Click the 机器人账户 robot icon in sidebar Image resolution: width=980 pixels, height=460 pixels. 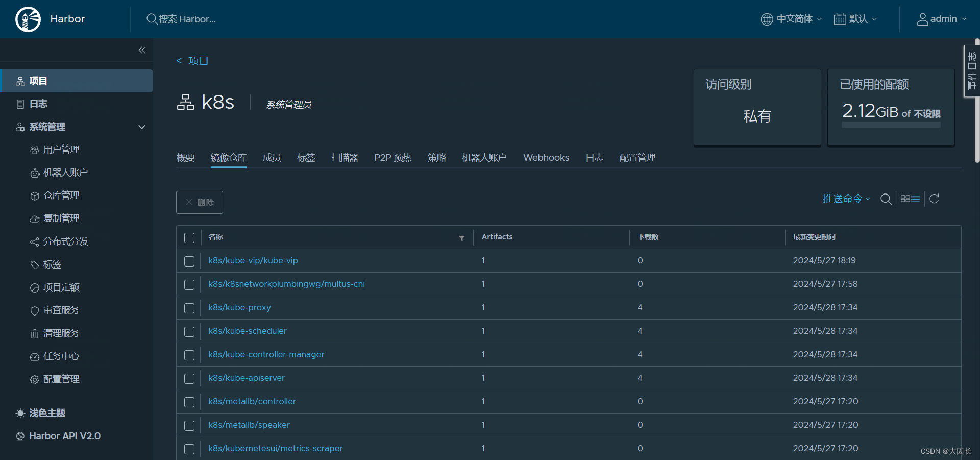[x=35, y=173]
